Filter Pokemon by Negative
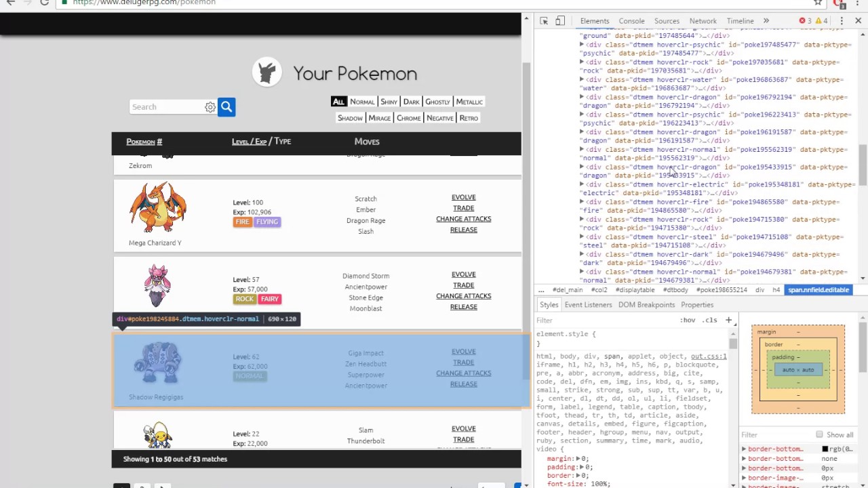The height and width of the screenshot is (488, 868). point(439,118)
